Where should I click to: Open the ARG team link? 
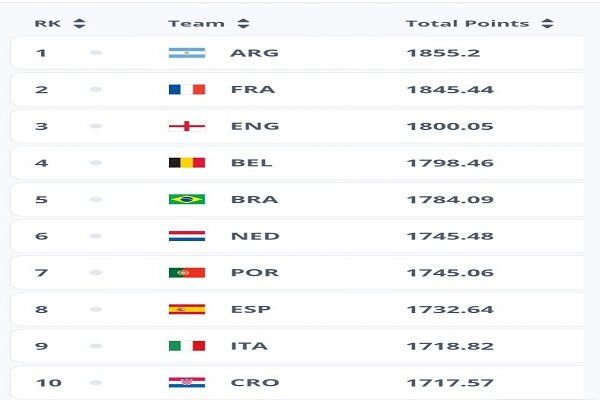(x=254, y=53)
